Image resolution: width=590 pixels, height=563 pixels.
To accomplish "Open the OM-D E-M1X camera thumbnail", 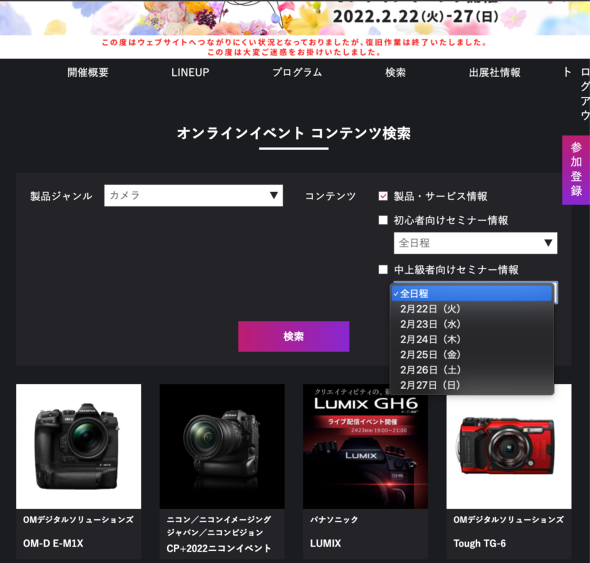I will click(79, 446).
